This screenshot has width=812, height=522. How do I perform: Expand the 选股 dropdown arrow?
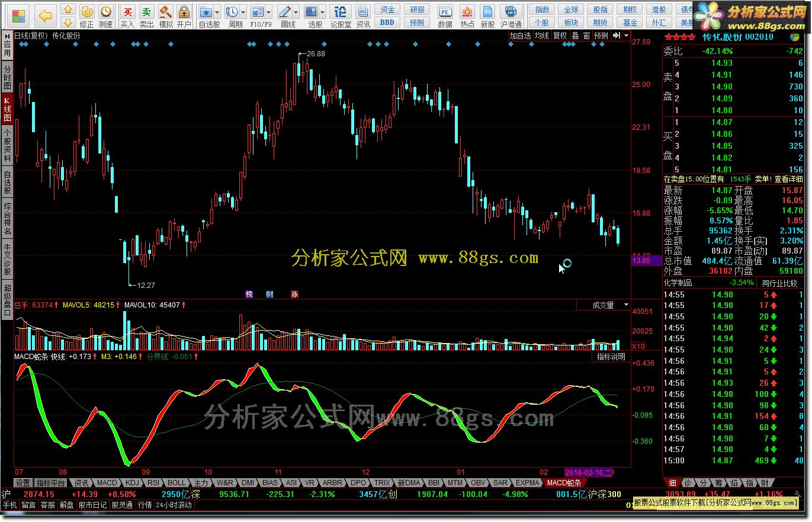point(323,12)
